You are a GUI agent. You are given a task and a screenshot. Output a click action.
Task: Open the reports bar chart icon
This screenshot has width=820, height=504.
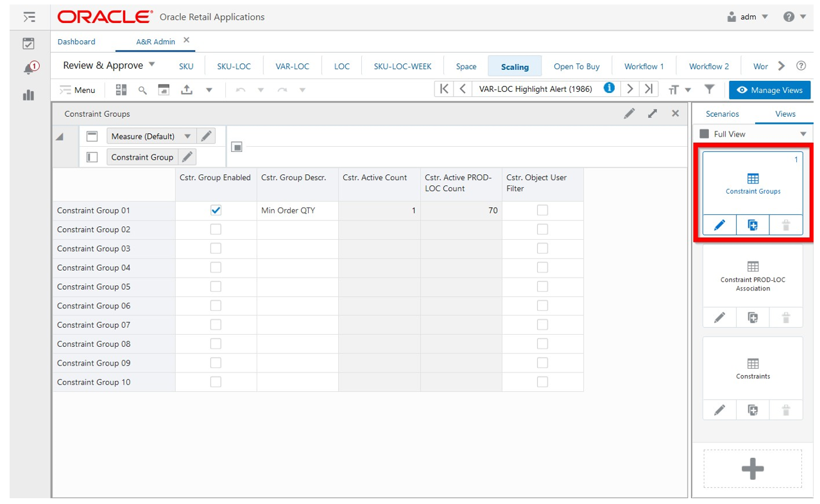(x=28, y=95)
